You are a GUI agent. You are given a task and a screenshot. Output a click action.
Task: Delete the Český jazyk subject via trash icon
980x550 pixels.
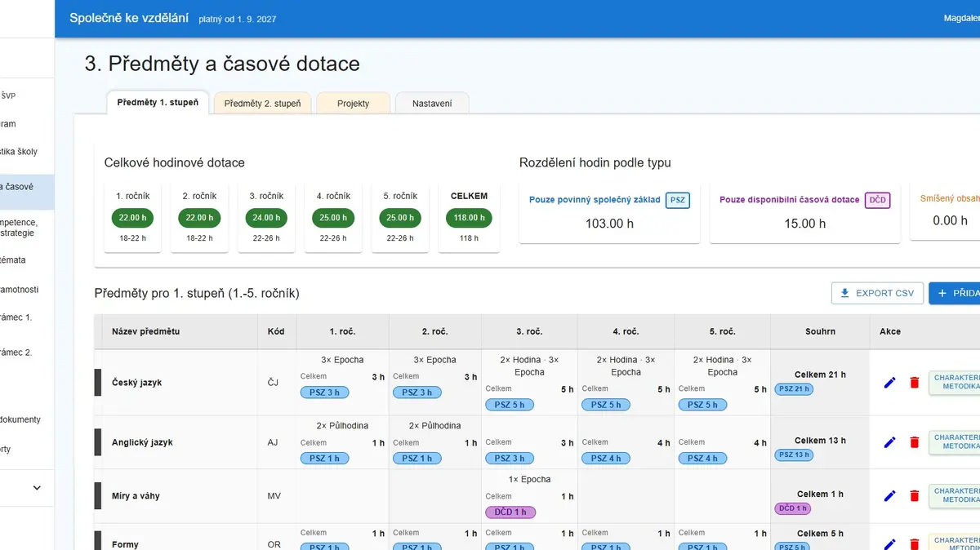(915, 383)
